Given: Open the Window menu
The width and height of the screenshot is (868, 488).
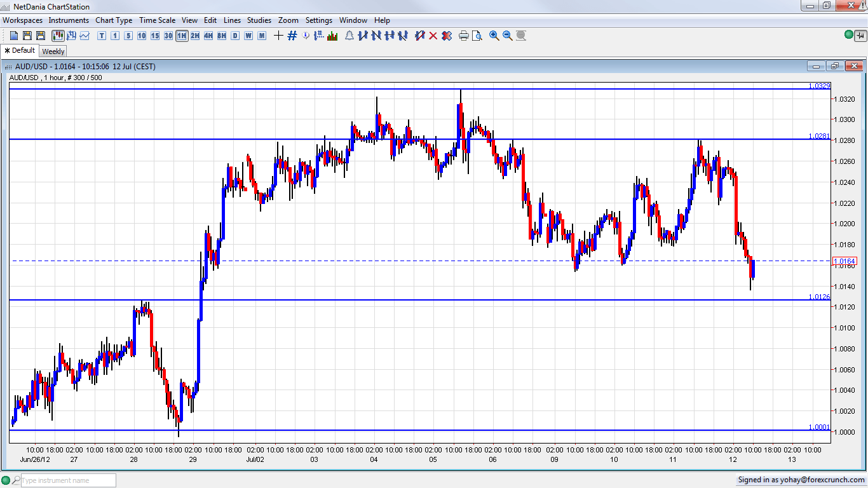Looking at the screenshot, I should coord(353,20).
